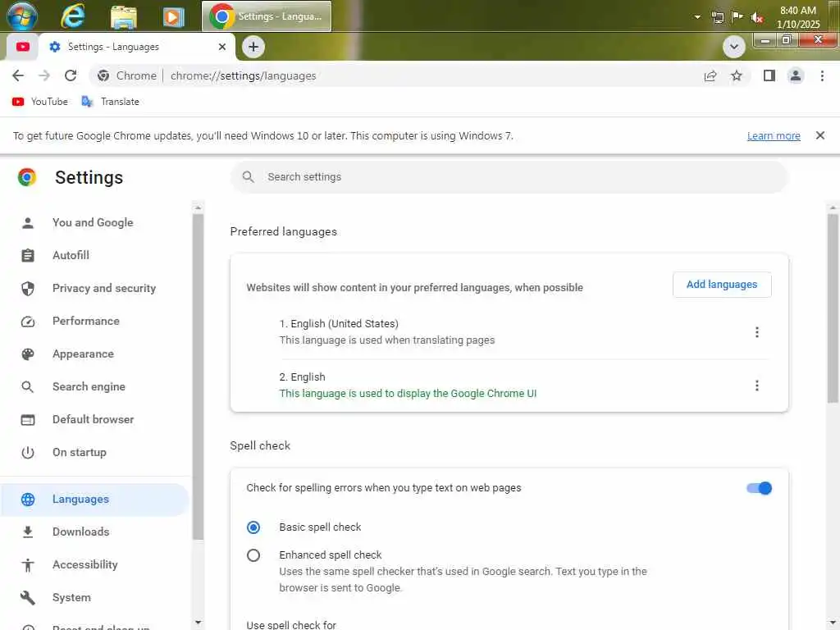Open more actions for English (United States)
Image resolution: width=840 pixels, height=630 pixels.
click(757, 332)
